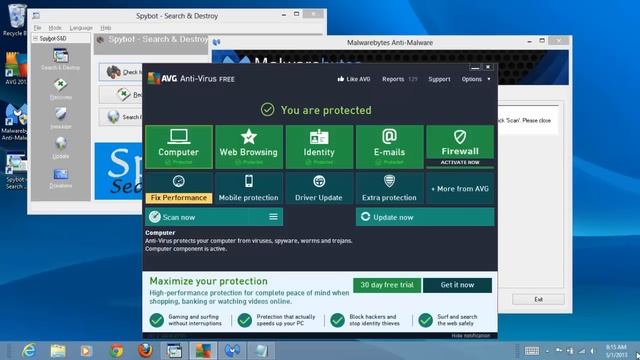Image resolution: width=640 pixels, height=360 pixels.
Task: Select the Spybot Search desktop shortcut
Action: tap(15, 172)
